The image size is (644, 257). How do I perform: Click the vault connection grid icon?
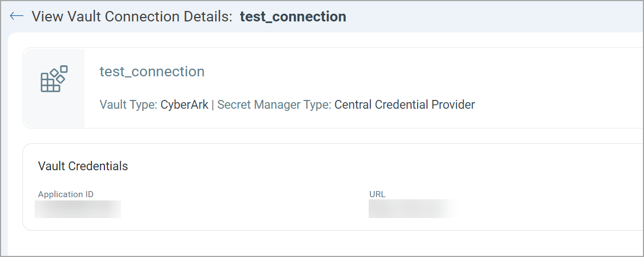click(54, 79)
